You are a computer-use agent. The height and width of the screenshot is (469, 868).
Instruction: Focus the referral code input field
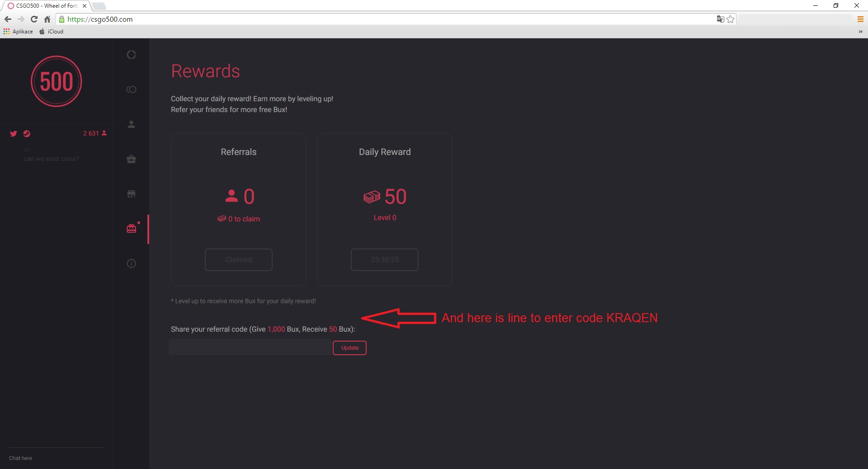(250, 347)
